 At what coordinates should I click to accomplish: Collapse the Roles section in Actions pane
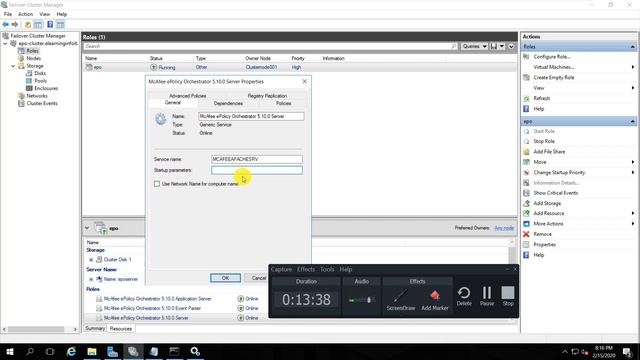[632, 47]
